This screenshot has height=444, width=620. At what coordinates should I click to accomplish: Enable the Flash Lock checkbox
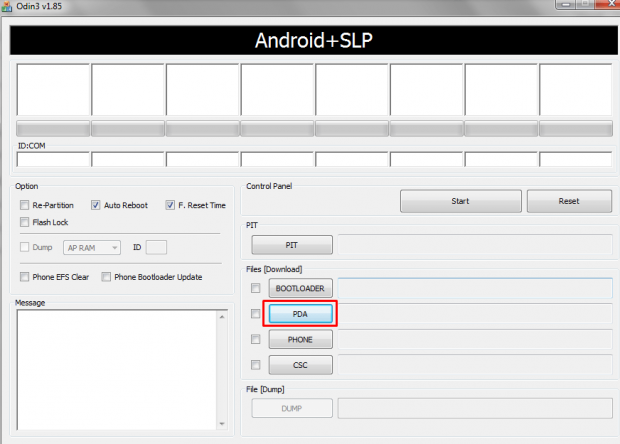coord(25,222)
